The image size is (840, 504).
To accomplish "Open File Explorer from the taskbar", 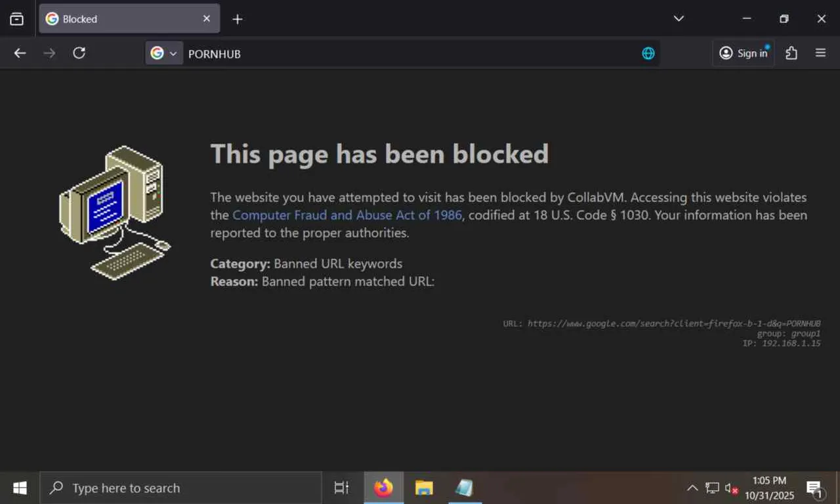I will click(424, 488).
